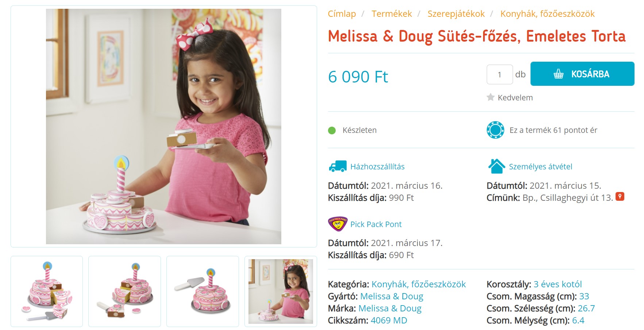644x330 pixels.
Task: Open the 3 éves kotól age link
Action: point(557,284)
